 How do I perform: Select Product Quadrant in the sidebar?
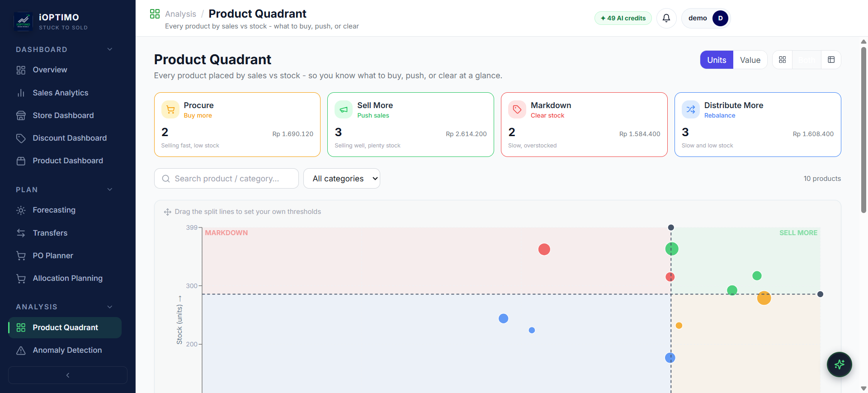[65, 327]
